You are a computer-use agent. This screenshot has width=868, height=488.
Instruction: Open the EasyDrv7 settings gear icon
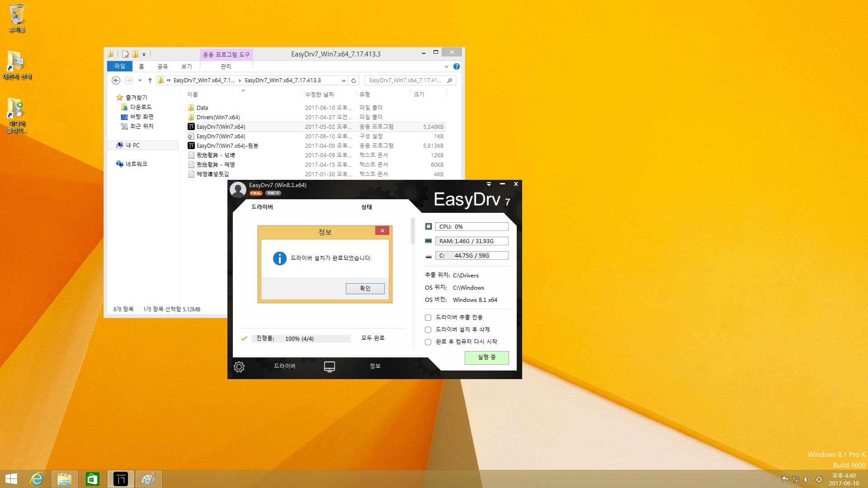(239, 366)
